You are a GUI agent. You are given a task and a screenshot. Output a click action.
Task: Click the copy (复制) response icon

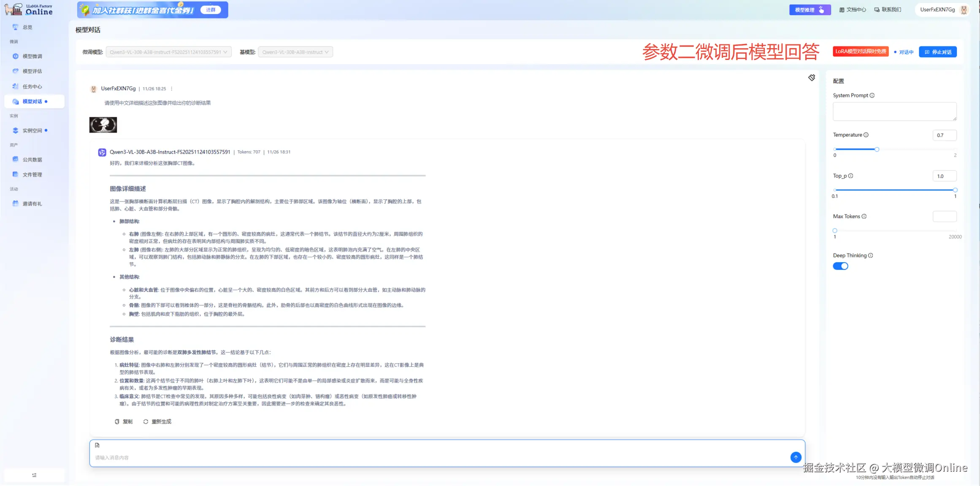(x=117, y=421)
